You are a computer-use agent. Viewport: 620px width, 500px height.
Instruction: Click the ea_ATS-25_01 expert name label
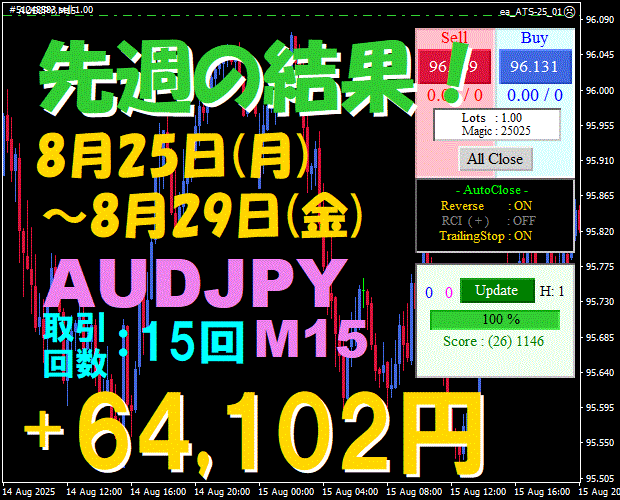coord(530,11)
